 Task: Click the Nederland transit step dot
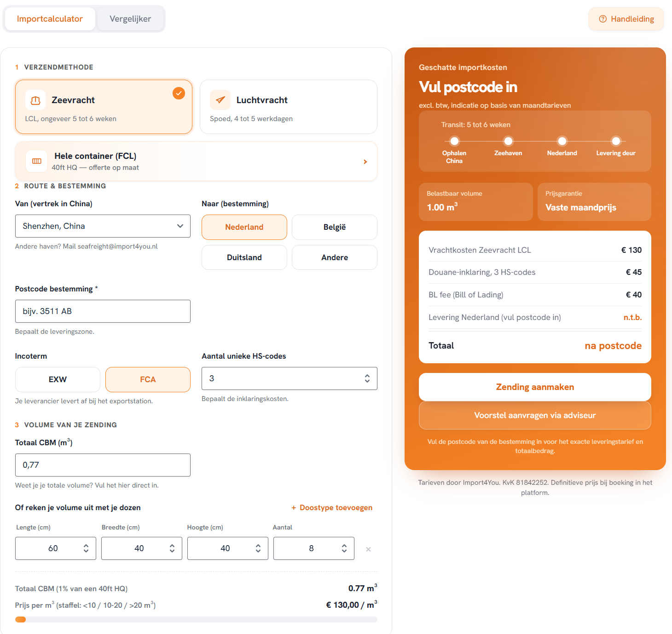coord(562,141)
